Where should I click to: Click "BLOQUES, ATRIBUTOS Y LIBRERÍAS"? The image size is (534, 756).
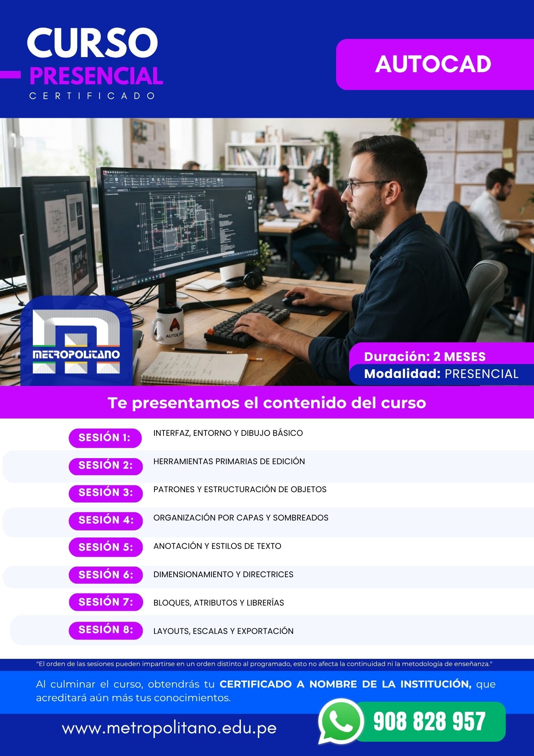(x=219, y=603)
